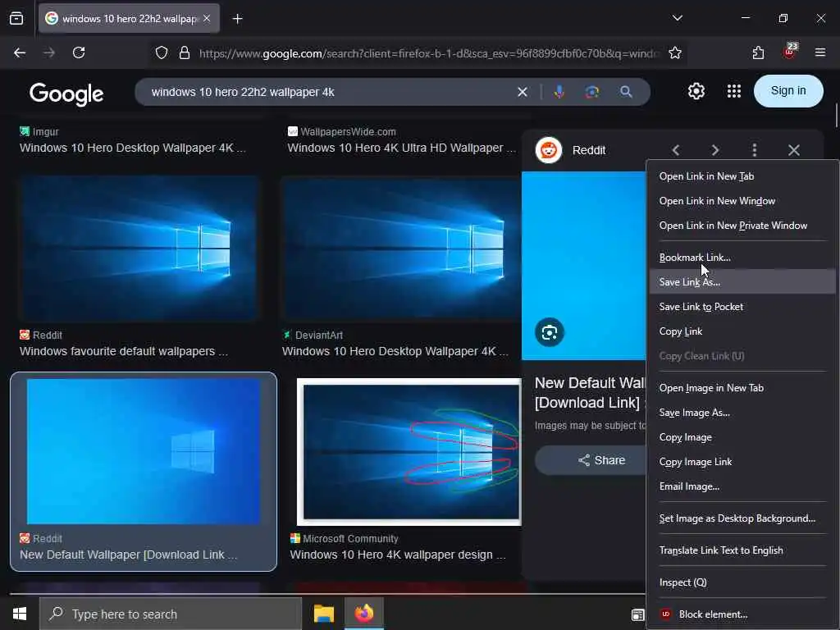Click the Reddit avatar in preview panel

click(x=549, y=150)
